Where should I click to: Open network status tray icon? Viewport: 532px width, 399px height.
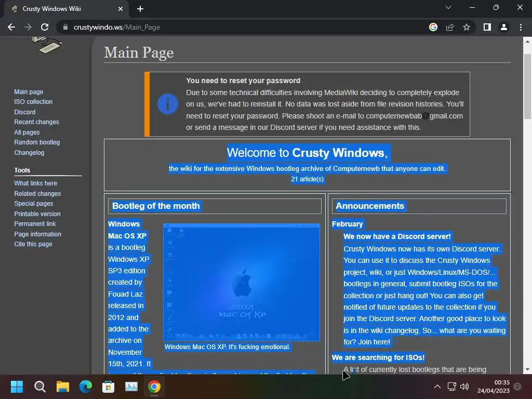(x=451, y=387)
